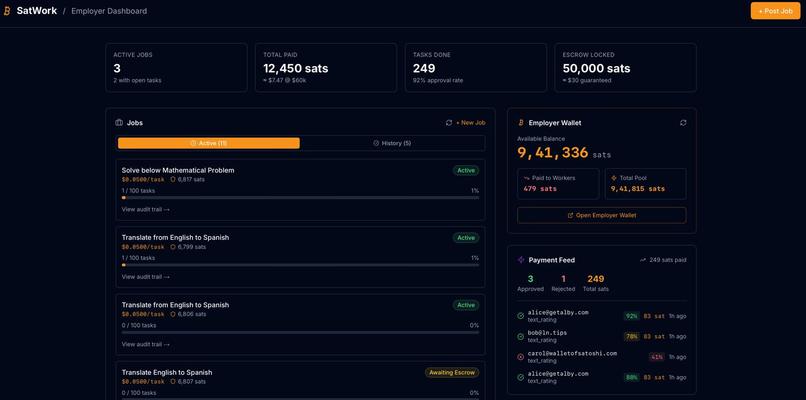Open the Tasks Done 249 card
The width and height of the screenshot is (806, 400).
[x=476, y=67]
